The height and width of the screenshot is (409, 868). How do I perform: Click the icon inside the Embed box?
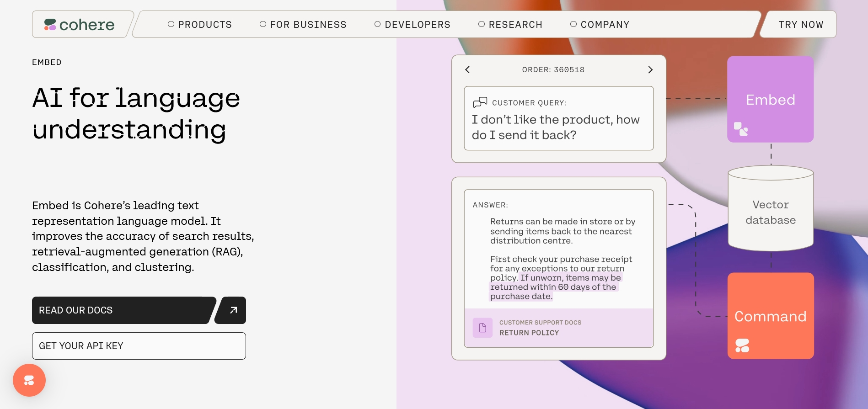click(741, 129)
